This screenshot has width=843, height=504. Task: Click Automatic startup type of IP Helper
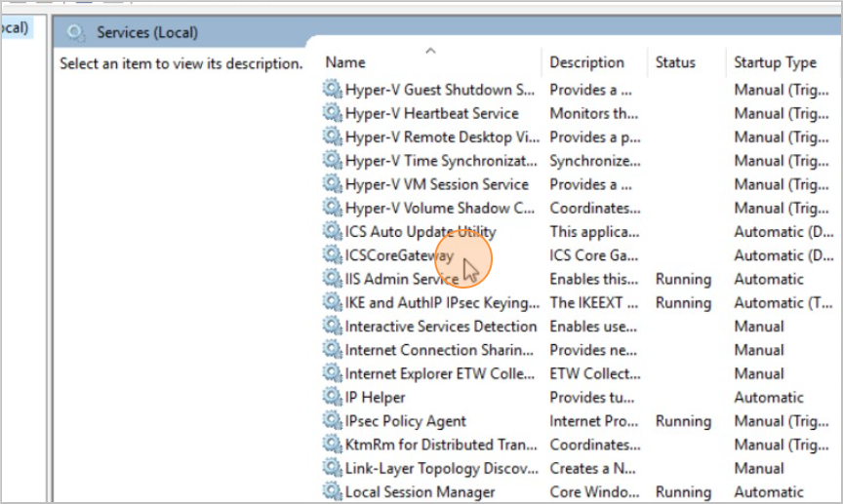[x=769, y=397]
